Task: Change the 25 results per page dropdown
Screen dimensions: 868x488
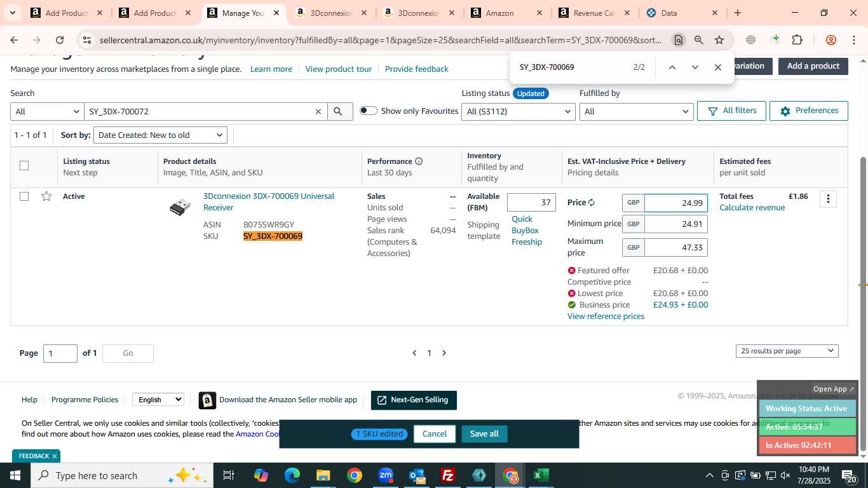Action: [787, 351]
